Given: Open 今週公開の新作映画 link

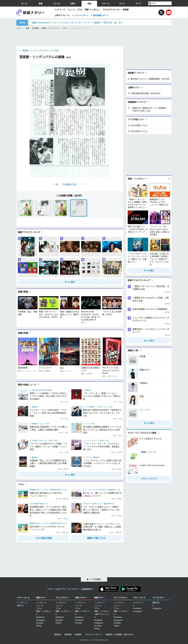Looking at the screenshot, I should pos(146,94).
